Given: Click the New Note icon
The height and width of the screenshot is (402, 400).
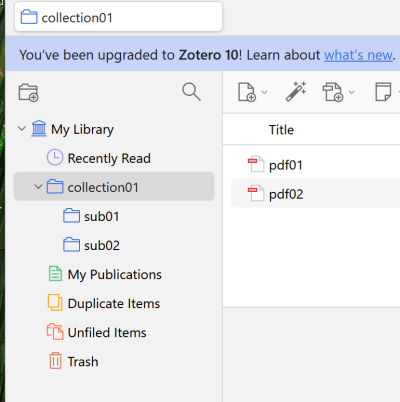Looking at the screenshot, I should 383,92.
